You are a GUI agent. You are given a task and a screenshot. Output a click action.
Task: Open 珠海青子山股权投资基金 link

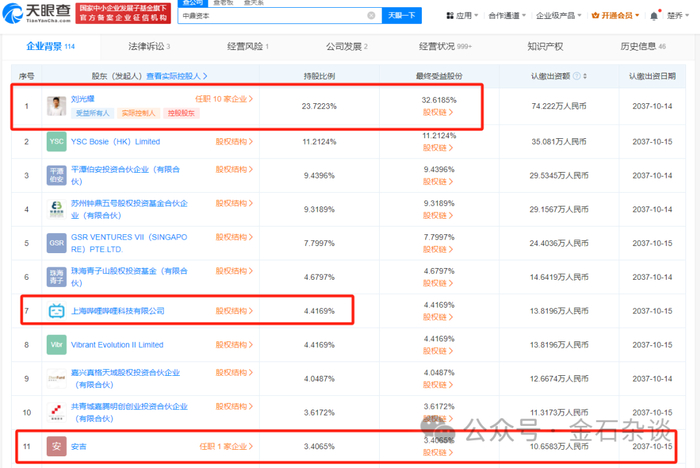[129, 277]
